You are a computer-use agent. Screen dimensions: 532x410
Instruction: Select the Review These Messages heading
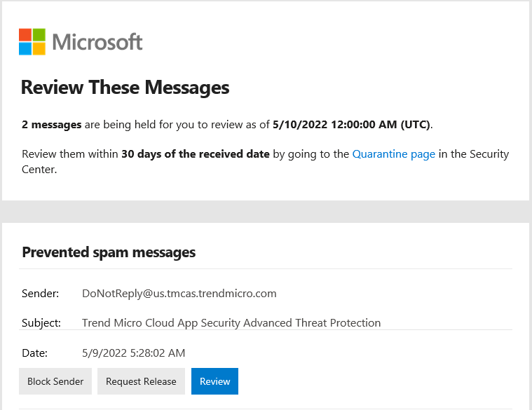pyautogui.click(x=125, y=88)
